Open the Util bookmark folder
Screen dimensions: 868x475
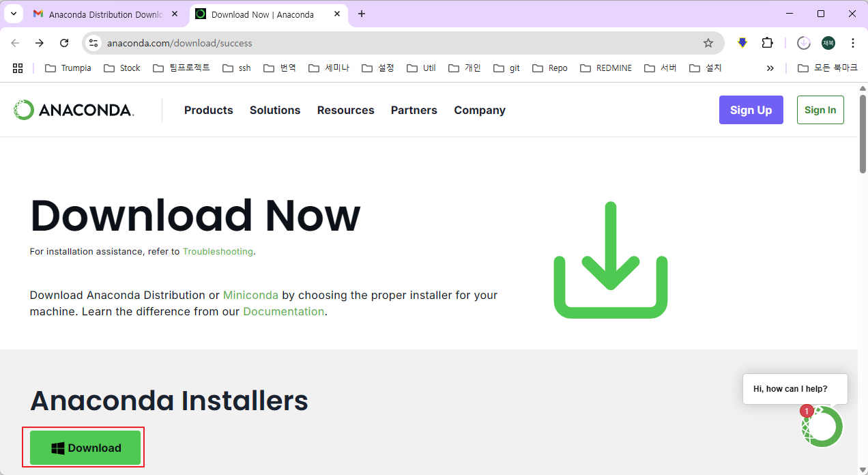pos(421,68)
